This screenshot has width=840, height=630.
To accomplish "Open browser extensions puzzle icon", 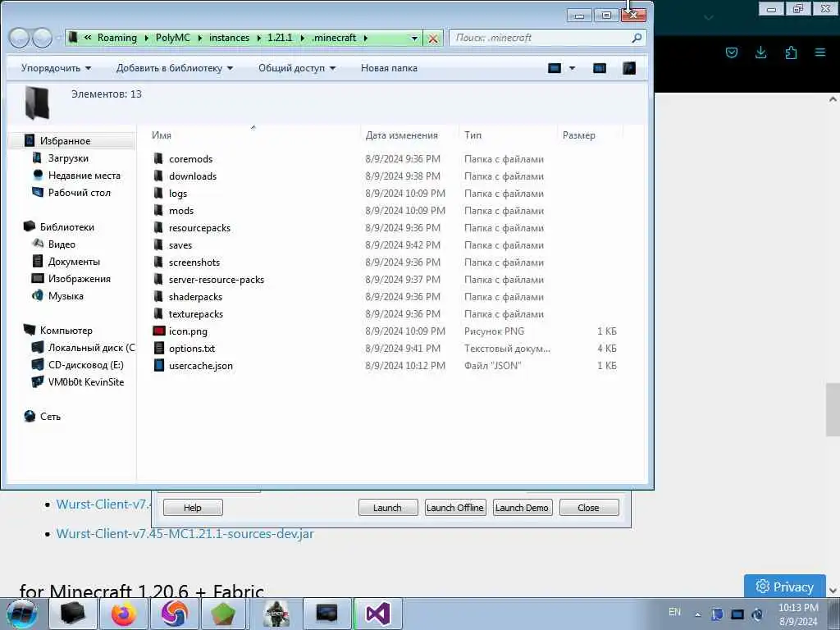I will click(791, 52).
